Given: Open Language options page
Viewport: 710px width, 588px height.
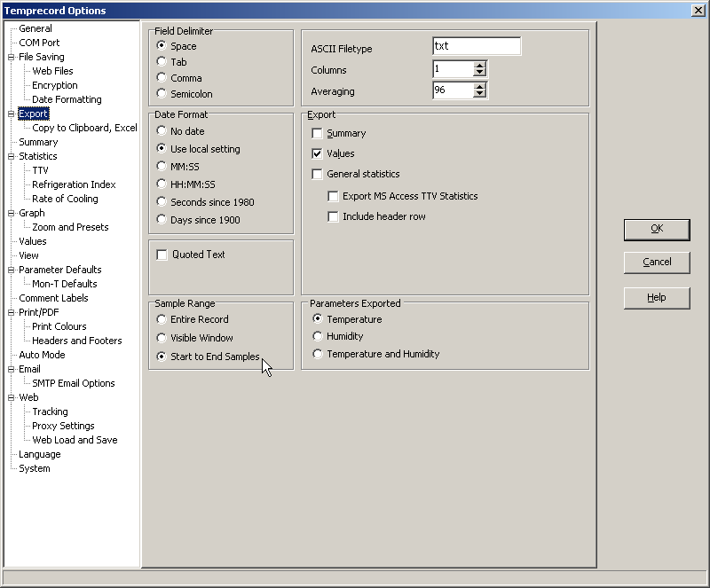Looking at the screenshot, I should tap(40, 454).
